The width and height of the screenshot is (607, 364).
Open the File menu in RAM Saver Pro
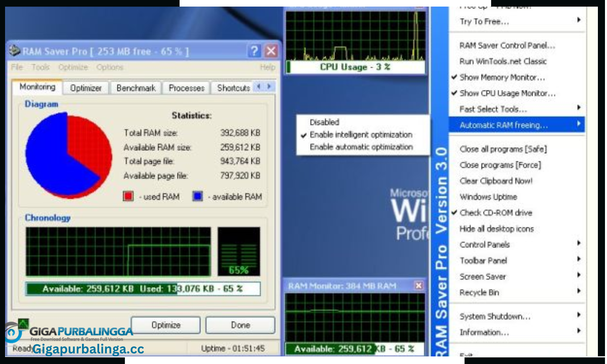[x=17, y=67]
